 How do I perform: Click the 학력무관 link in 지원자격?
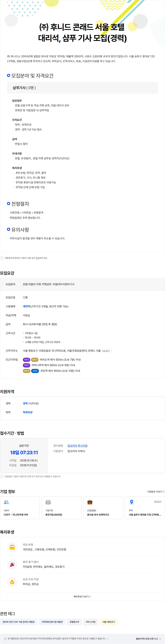click(27, 412)
